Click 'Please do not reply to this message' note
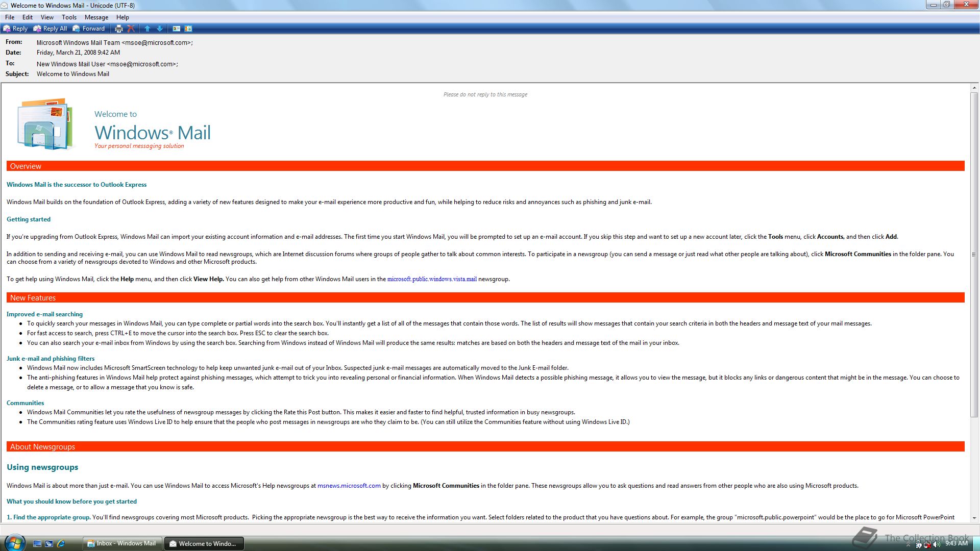Viewport: 980px width, 551px height. coord(485,94)
